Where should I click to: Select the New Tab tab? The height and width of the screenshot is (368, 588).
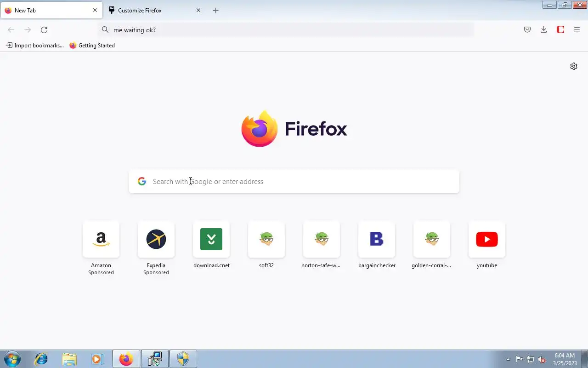pos(51,10)
